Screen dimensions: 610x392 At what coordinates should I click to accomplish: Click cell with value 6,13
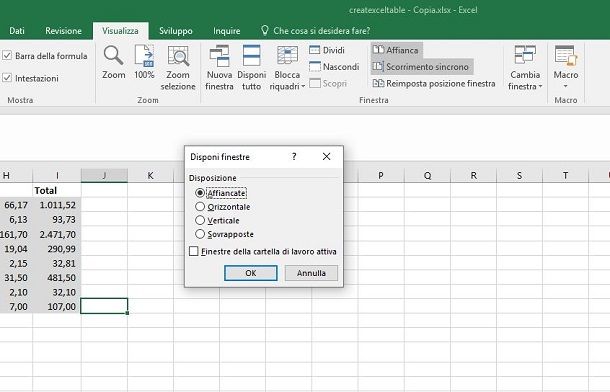tap(16, 220)
